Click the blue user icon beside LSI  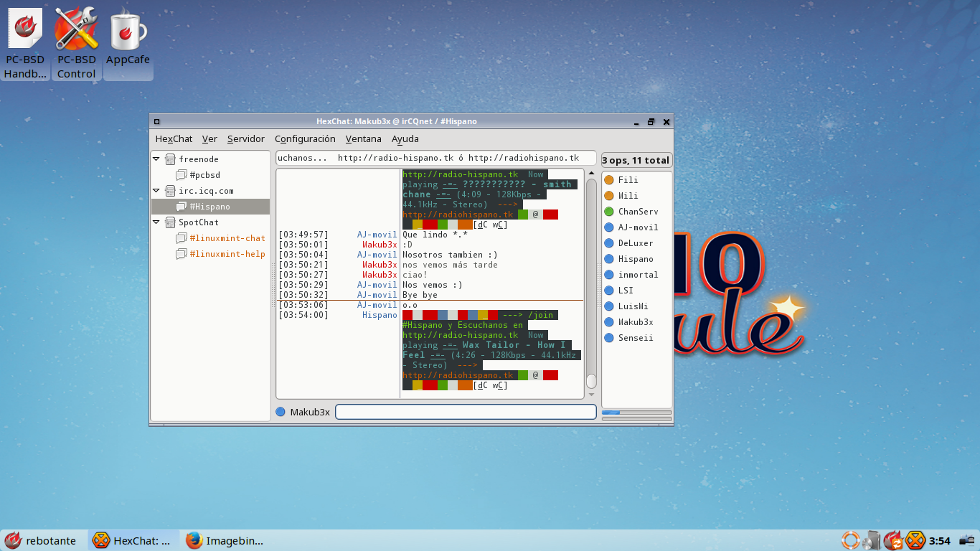(609, 291)
